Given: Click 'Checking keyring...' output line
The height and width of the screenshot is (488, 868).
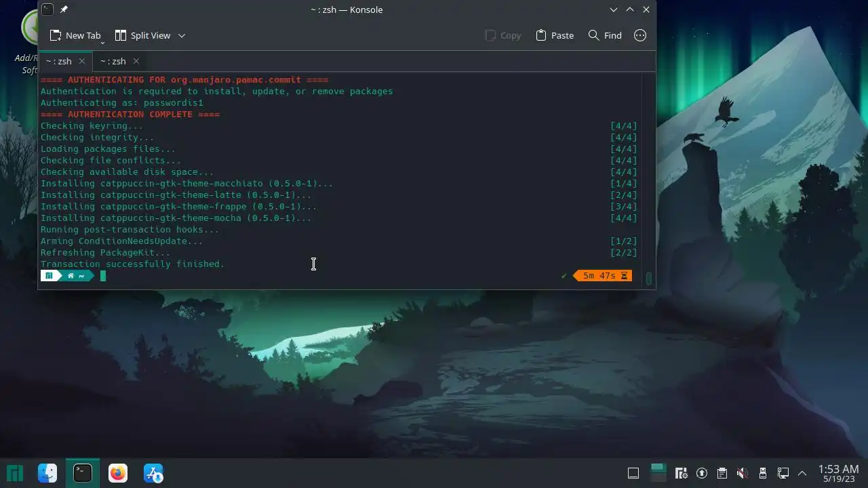Looking at the screenshot, I should tap(92, 126).
